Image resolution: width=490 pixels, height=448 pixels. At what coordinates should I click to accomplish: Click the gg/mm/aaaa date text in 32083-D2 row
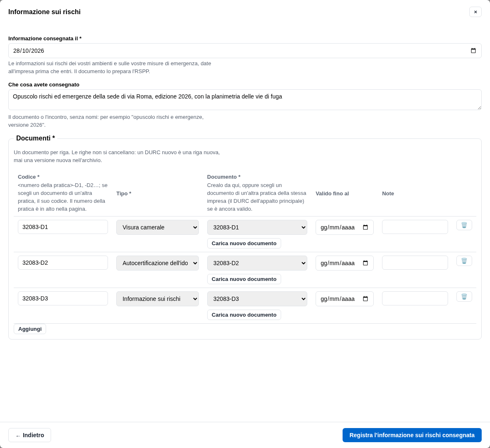click(x=338, y=263)
